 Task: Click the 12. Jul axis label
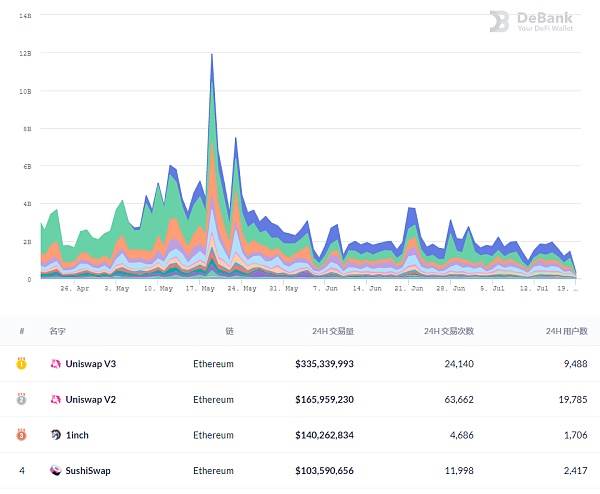point(534,289)
